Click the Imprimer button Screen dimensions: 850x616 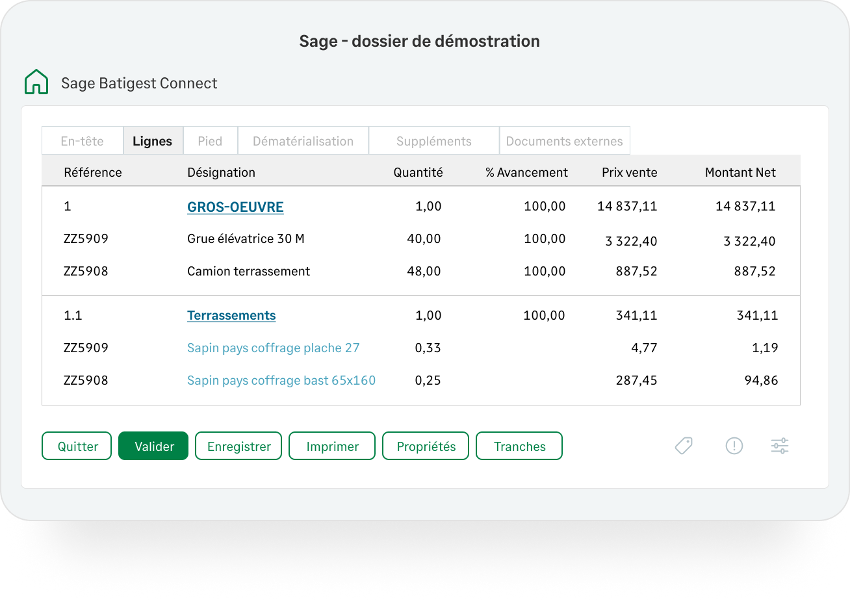point(332,446)
